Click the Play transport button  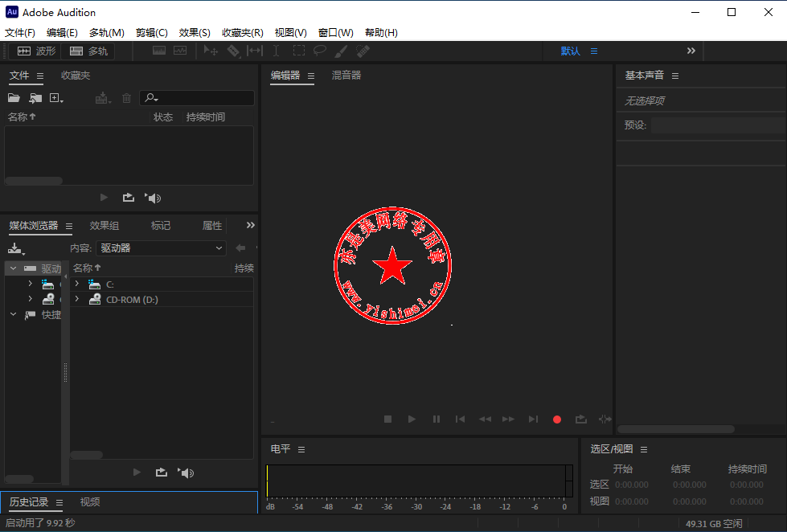(412, 419)
